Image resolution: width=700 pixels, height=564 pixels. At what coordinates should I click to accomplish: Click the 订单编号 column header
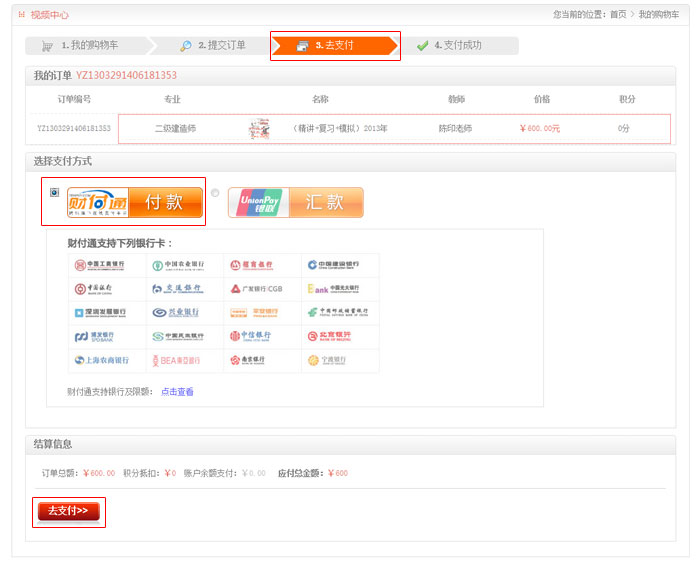75,99
